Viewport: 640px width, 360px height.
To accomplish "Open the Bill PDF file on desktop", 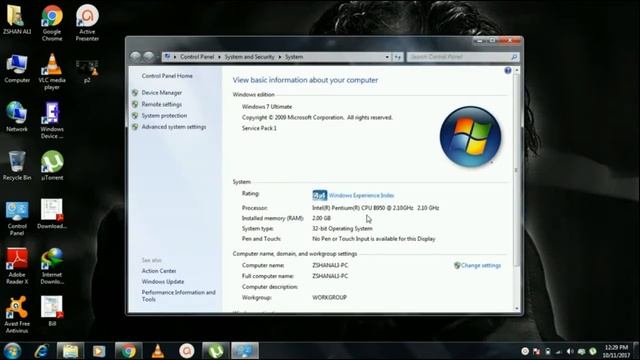I will pos(52,311).
